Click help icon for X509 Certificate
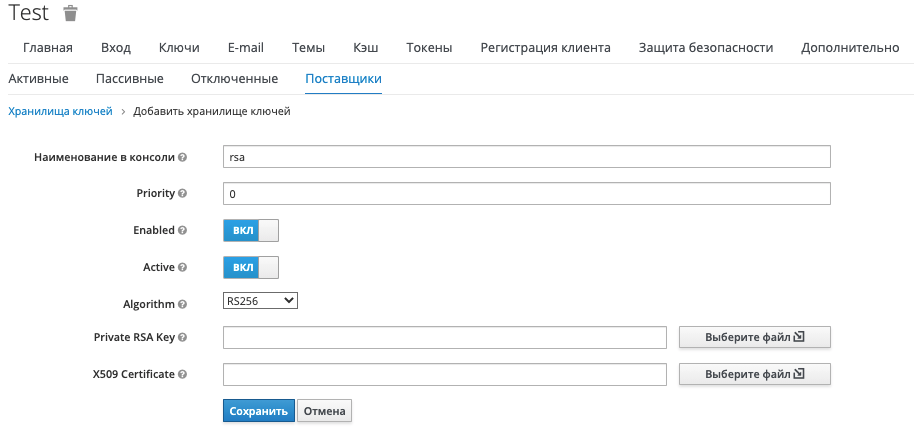This screenshot has width=914, height=448. coord(182,374)
